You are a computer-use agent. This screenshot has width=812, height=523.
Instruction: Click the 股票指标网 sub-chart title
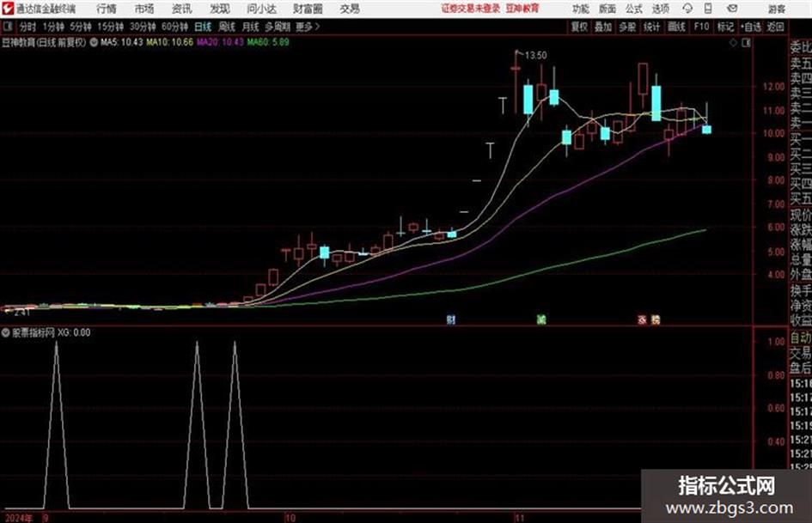34,332
